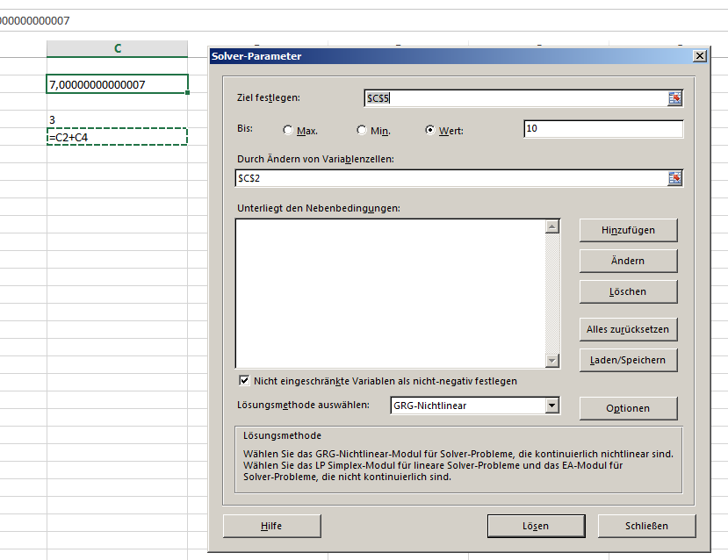Viewport: 728px width, 560px height.
Task: Click range selector icon for Ziel festlegen
Action: point(674,98)
